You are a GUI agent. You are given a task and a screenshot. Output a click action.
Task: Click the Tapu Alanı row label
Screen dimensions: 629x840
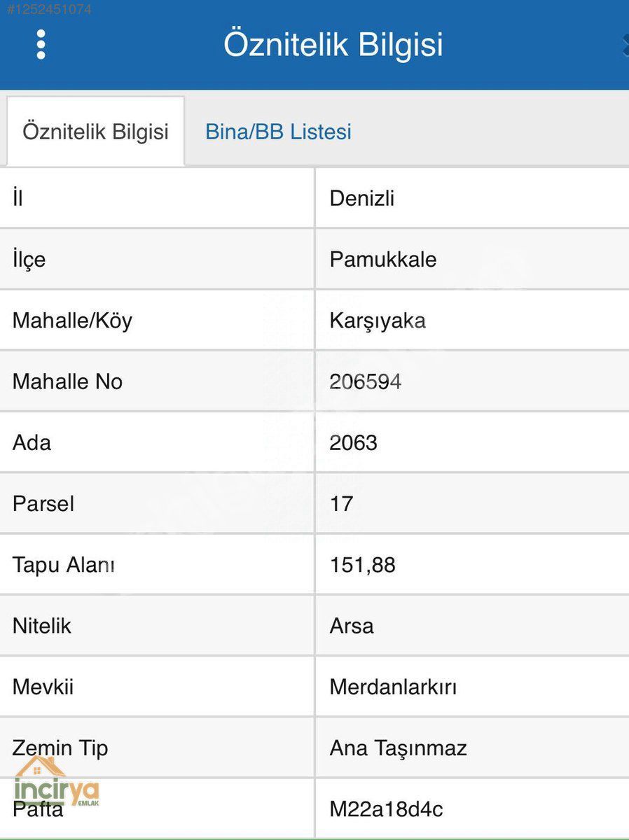63,565
